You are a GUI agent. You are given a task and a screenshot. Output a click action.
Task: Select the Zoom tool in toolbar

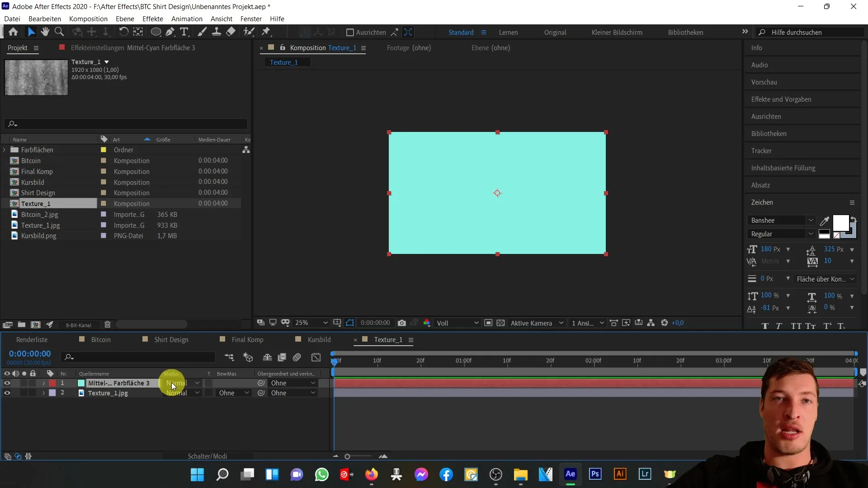tap(59, 32)
